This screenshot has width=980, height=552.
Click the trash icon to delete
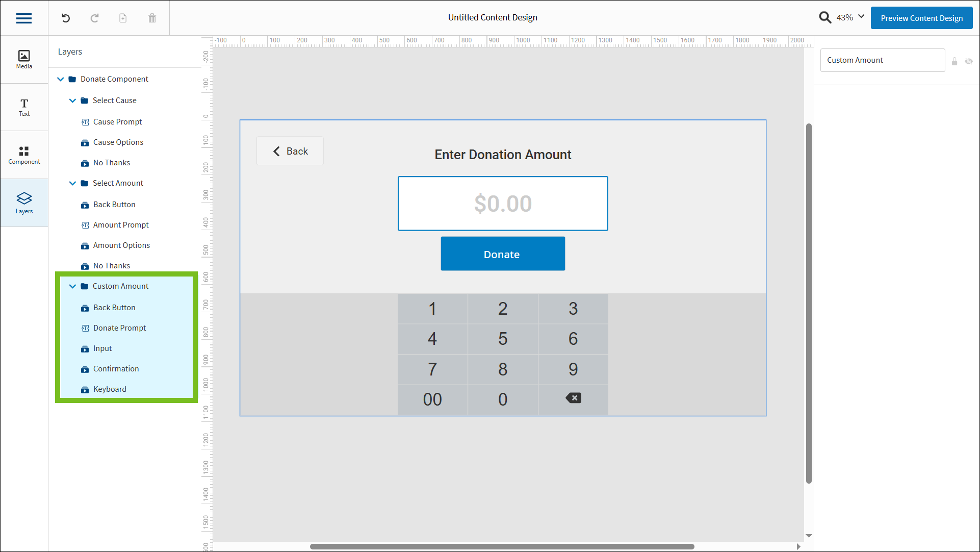tap(151, 18)
